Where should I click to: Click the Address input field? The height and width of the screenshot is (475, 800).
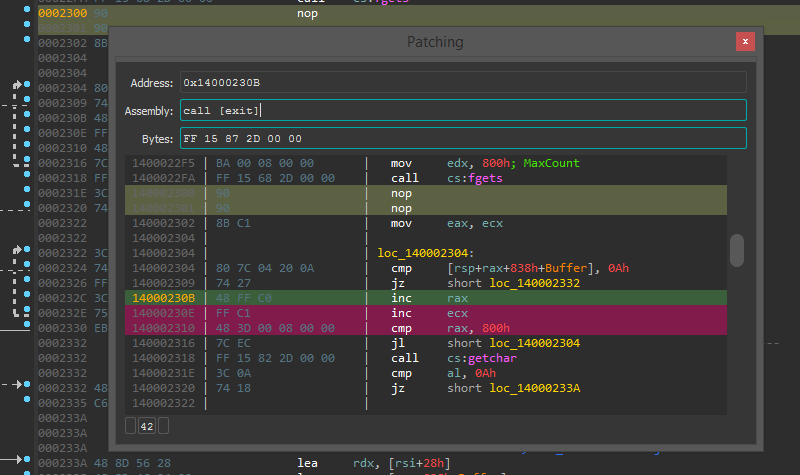coord(462,82)
